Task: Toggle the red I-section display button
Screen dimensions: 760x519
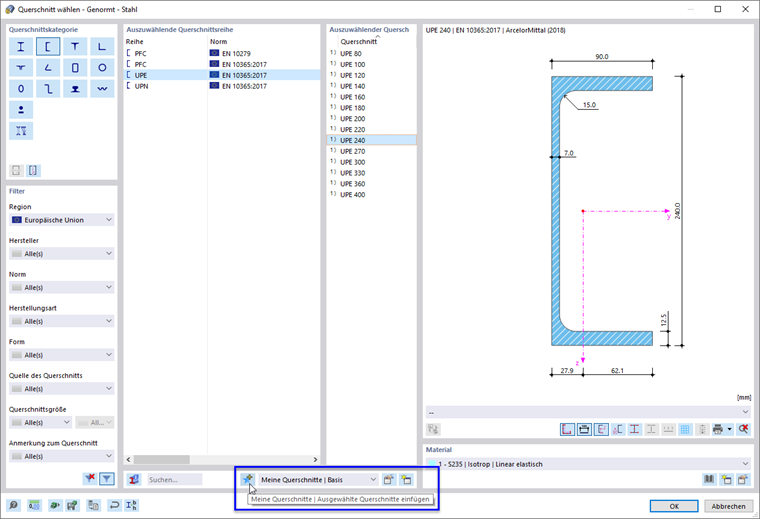Action: pos(634,429)
